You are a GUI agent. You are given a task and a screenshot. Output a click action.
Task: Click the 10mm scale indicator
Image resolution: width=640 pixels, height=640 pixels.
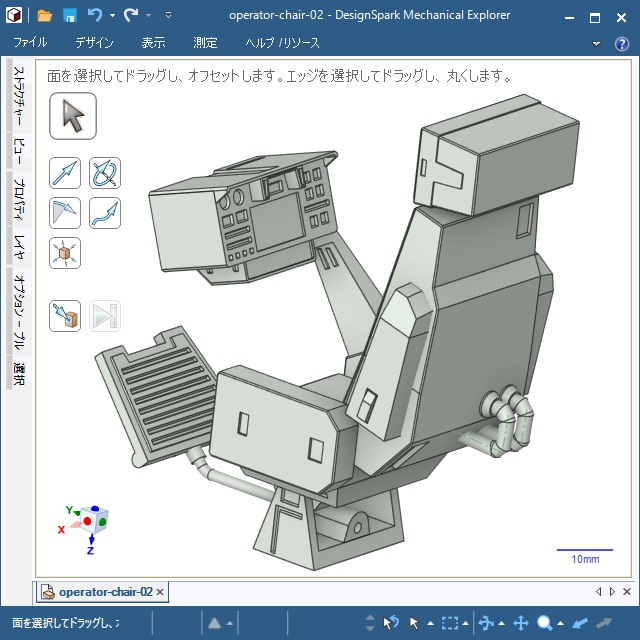(585, 556)
